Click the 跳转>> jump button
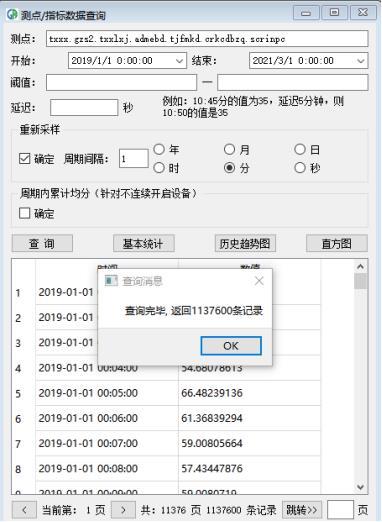The image size is (382, 522). pos(302,510)
